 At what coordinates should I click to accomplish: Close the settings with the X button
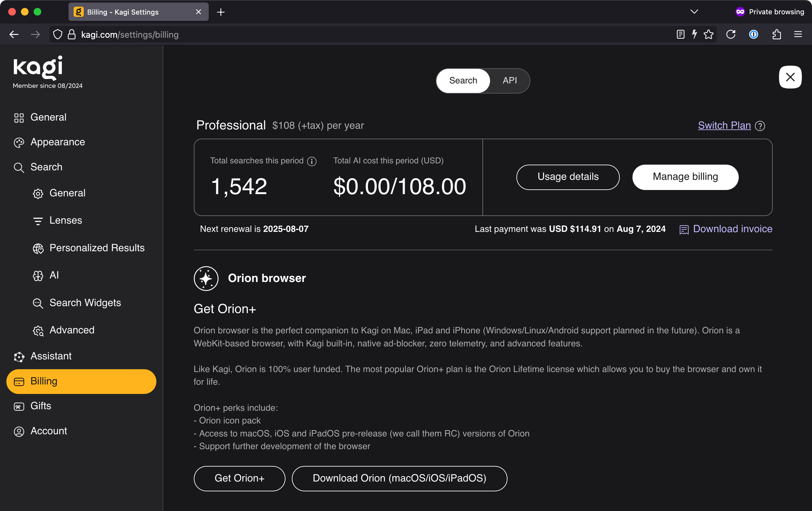(x=790, y=77)
